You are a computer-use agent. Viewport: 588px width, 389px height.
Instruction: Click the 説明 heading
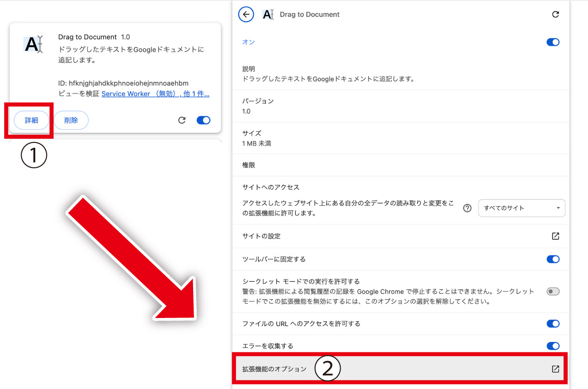pyautogui.click(x=249, y=69)
